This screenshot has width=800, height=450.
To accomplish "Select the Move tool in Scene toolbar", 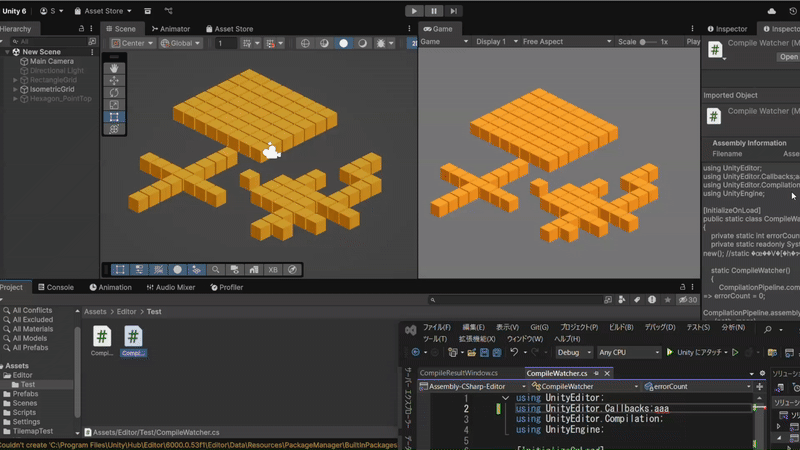I will [114, 80].
